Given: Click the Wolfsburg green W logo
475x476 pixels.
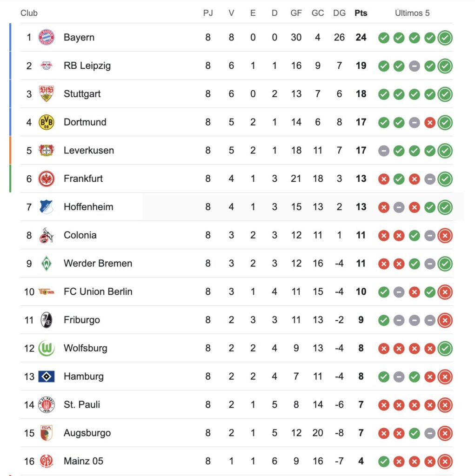Looking at the screenshot, I should pos(47,348).
